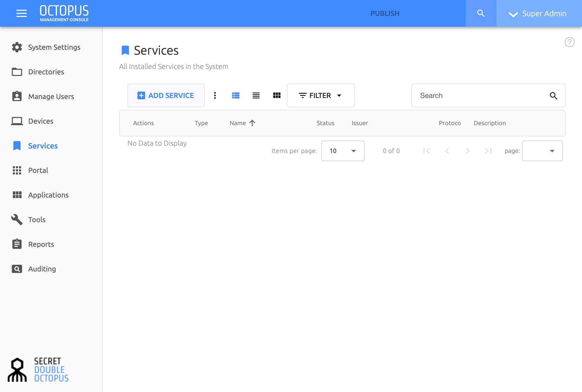Click the Manage Users badge icon

[17, 96]
